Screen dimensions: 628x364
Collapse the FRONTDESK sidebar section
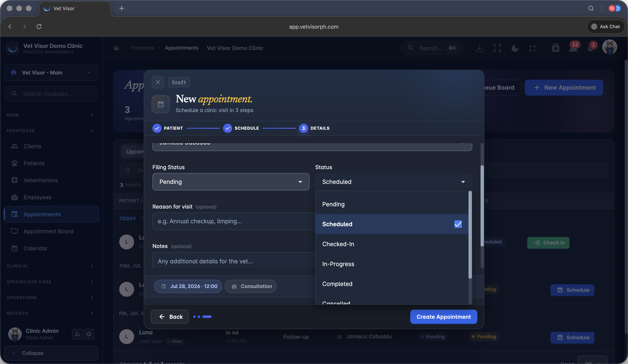50,131
